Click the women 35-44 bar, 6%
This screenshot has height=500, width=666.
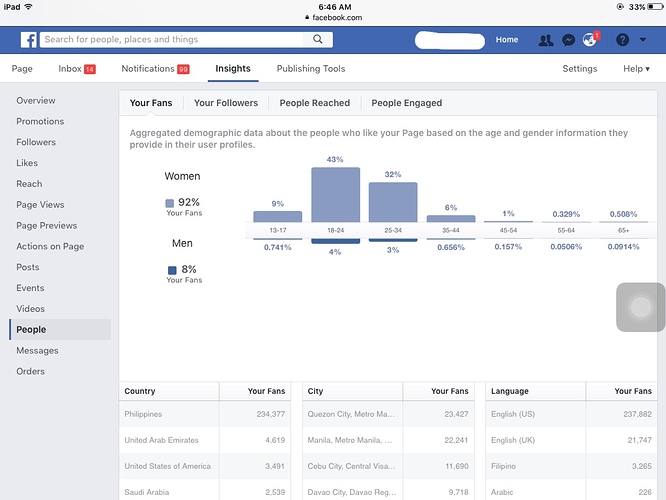coord(451,218)
